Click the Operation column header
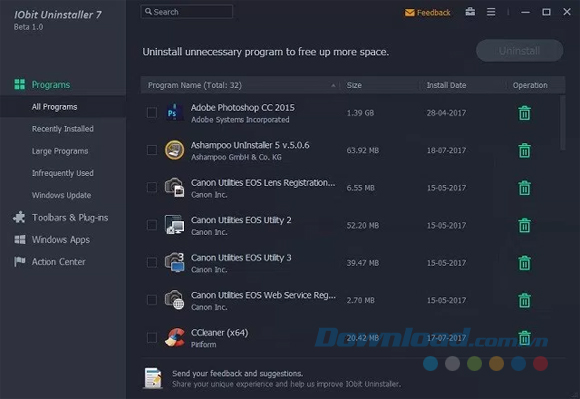This screenshot has width=580, height=399. [530, 85]
